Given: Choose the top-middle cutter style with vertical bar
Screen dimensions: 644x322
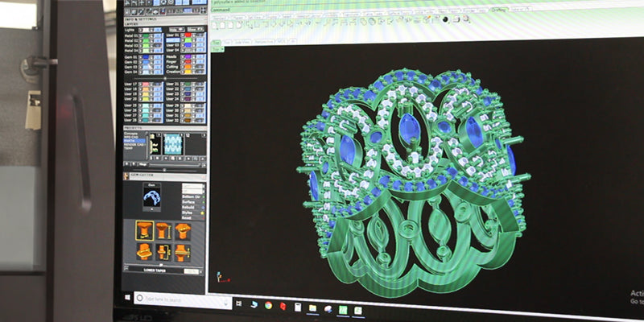Looking at the screenshot, I should click(163, 230).
